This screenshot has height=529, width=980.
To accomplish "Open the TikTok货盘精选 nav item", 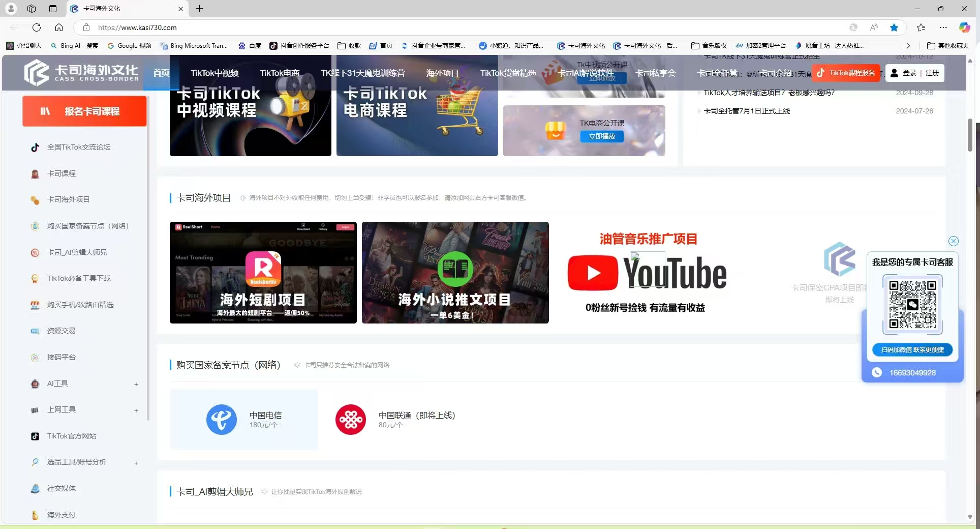I will [508, 73].
